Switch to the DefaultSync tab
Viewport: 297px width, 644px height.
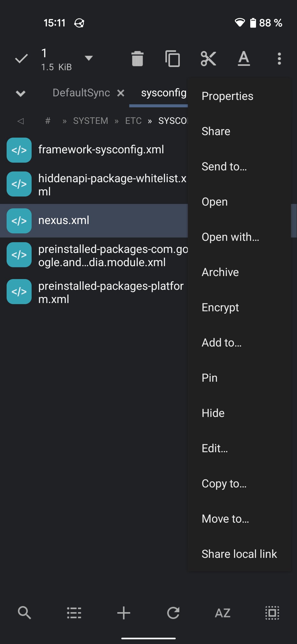(81, 93)
